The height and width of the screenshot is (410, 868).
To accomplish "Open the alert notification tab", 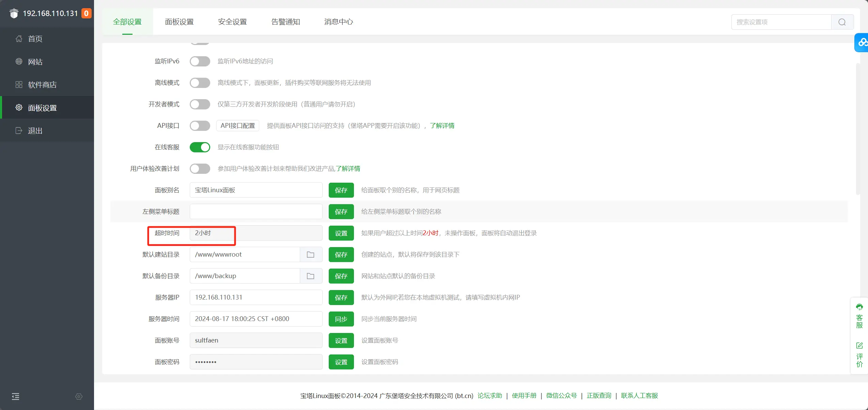I will tap(285, 22).
